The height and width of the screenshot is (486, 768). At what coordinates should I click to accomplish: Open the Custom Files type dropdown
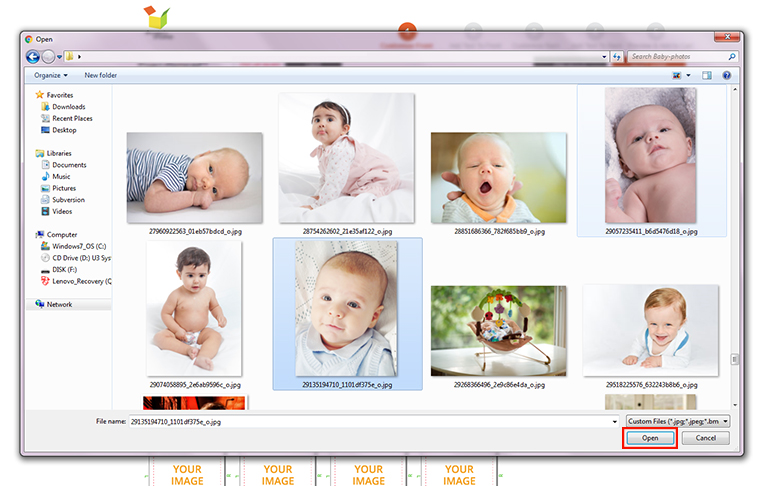pos(677,422)
